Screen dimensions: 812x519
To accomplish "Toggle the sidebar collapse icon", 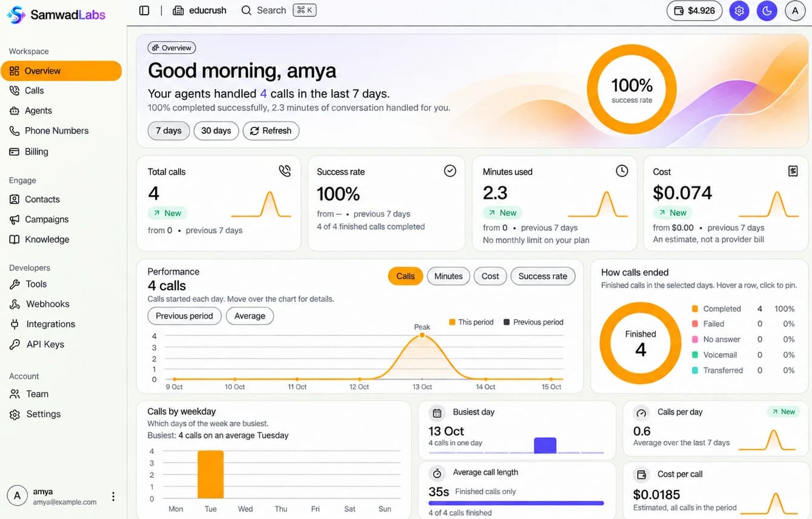I will click(x=144, y=10).
